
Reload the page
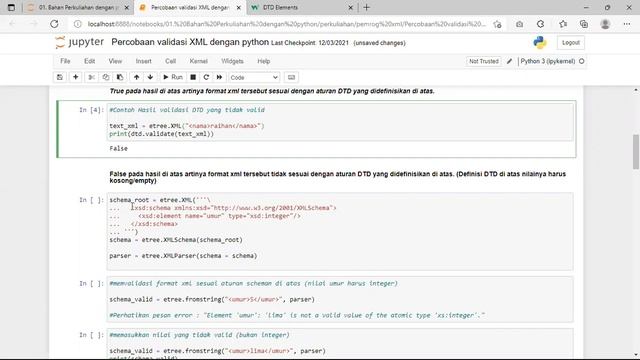pos(54,24)
